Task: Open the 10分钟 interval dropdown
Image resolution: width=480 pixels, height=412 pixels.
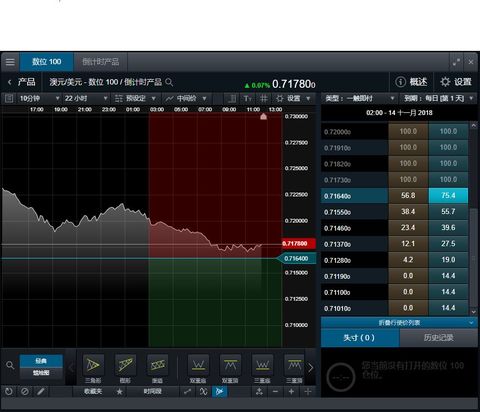Action: coord(39,98)
